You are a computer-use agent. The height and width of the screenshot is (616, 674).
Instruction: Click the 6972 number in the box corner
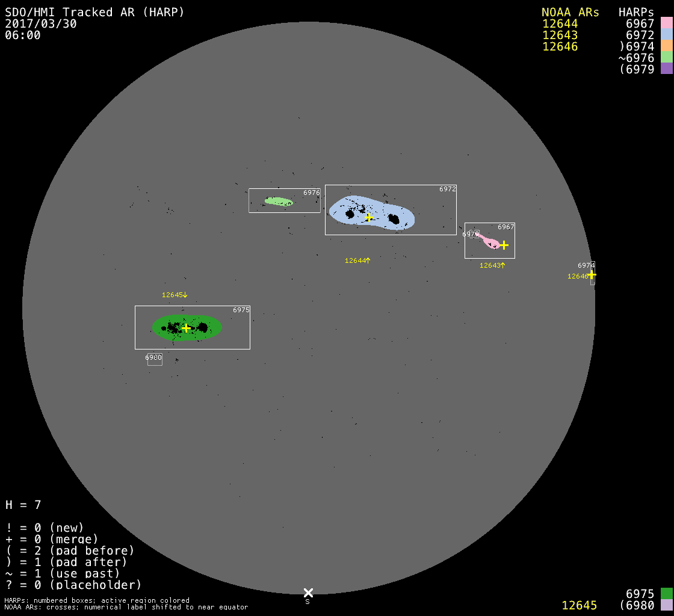(447, 189)
